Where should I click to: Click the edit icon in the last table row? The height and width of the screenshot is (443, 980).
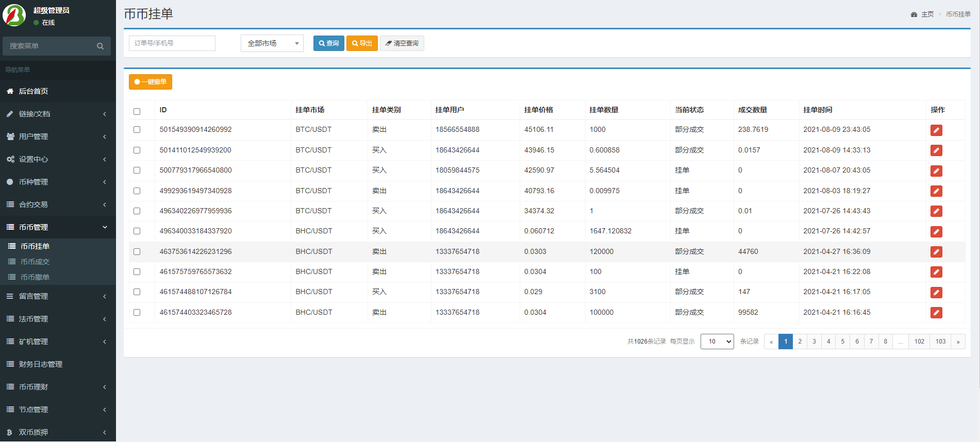[936, 313]
